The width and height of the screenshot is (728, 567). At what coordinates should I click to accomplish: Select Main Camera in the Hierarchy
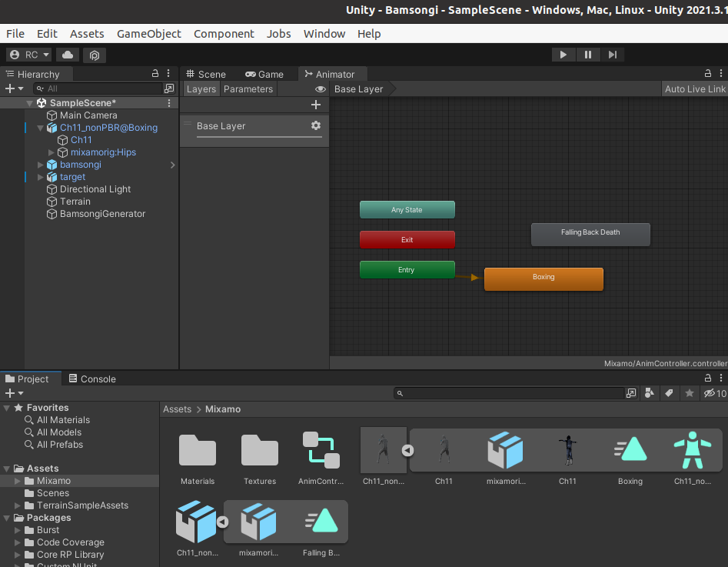tap(88, 115)
